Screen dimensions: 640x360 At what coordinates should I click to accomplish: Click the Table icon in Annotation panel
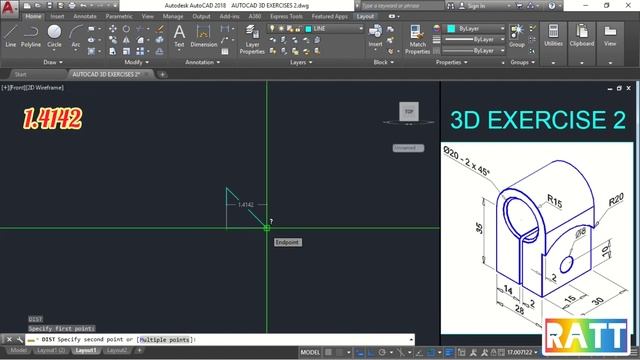tap(225, 51)
